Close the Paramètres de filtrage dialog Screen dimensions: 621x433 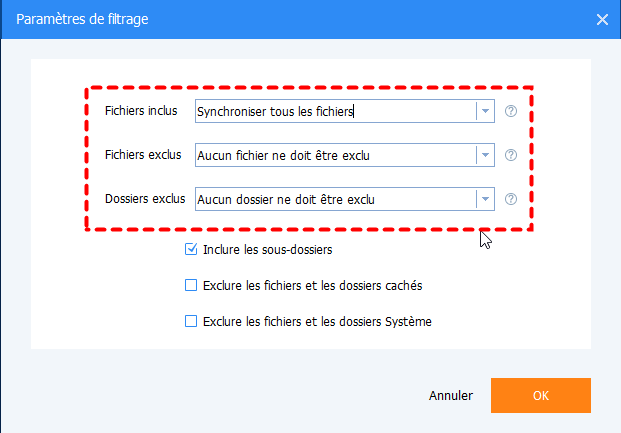coord(602,18)
